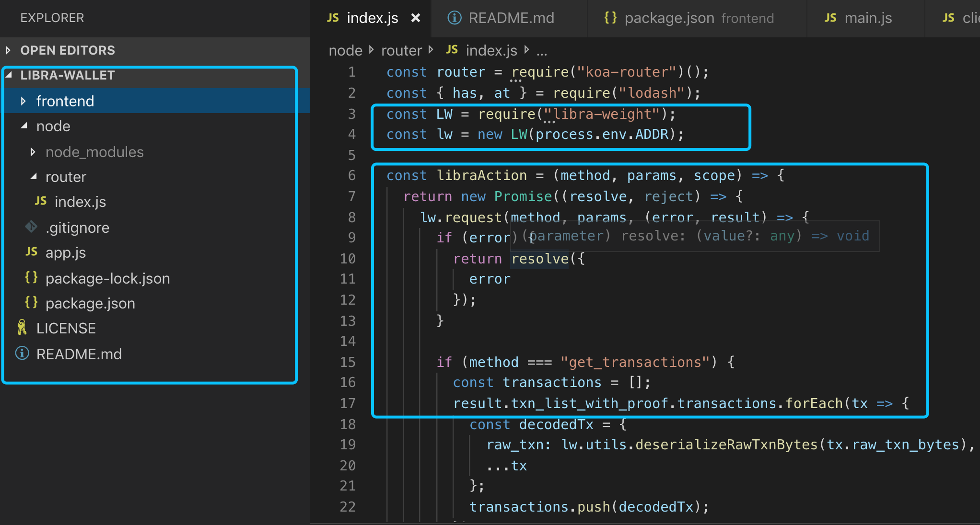The height and width of the screenshot is (525, 980).
Task: Click the node breadcrumb segment
Action: [345, 50]
